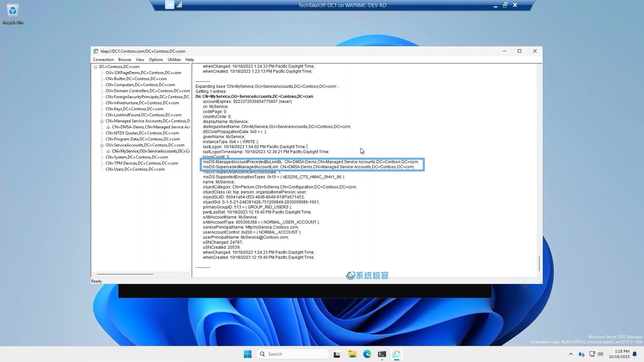This screenshot has height=362, width=644.
Task: Click the Windows Start button
Action: [x=248, y=354]
